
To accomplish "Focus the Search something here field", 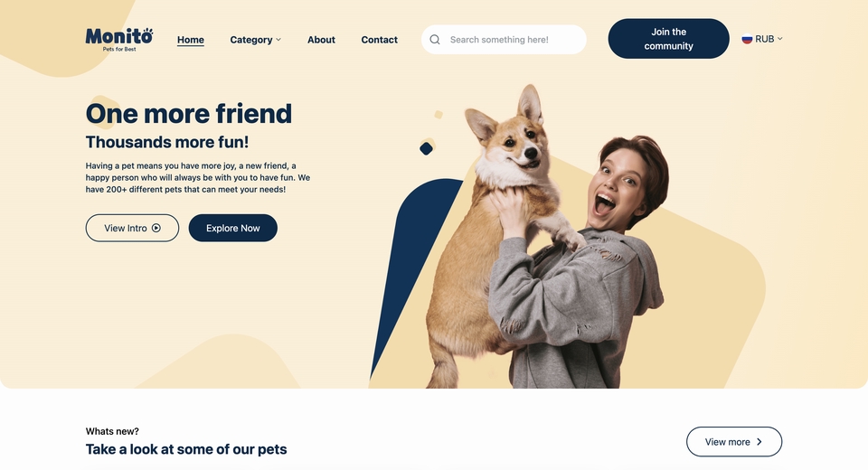I will 504,39.
